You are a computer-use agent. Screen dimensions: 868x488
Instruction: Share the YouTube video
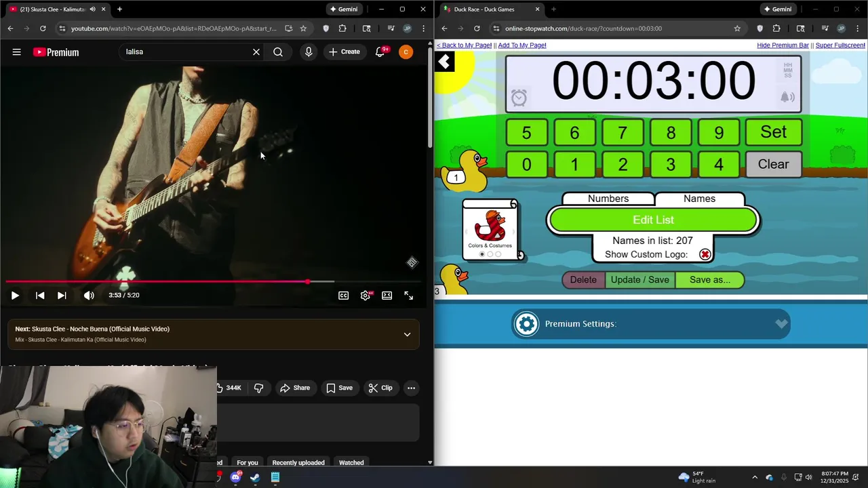click(295, 388)
